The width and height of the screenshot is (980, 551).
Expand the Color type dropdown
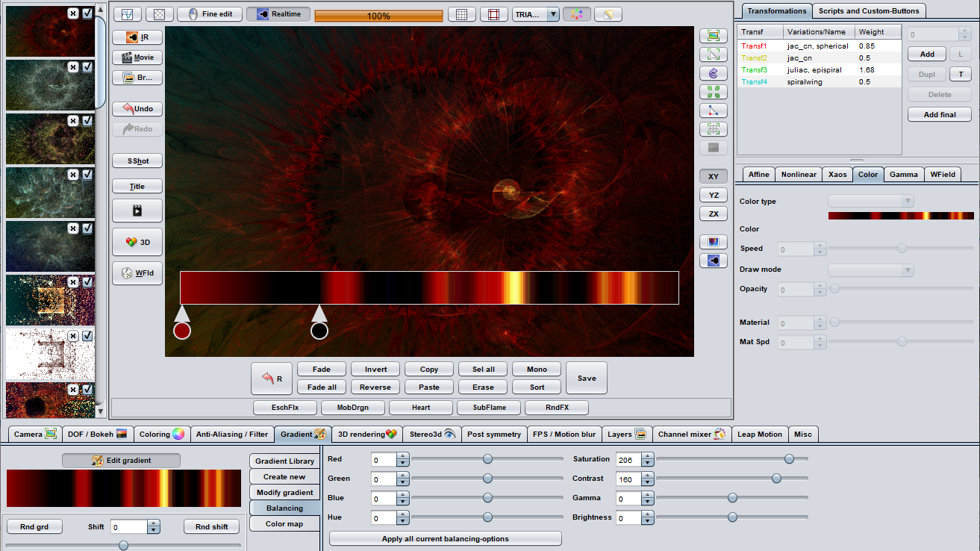(x=871, y=201)
